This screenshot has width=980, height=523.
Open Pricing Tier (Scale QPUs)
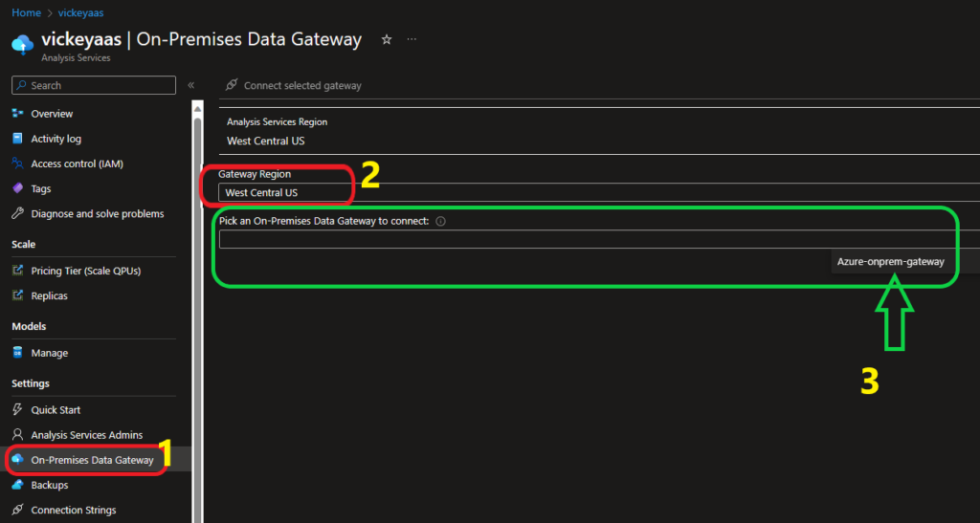tap(85, 271)
